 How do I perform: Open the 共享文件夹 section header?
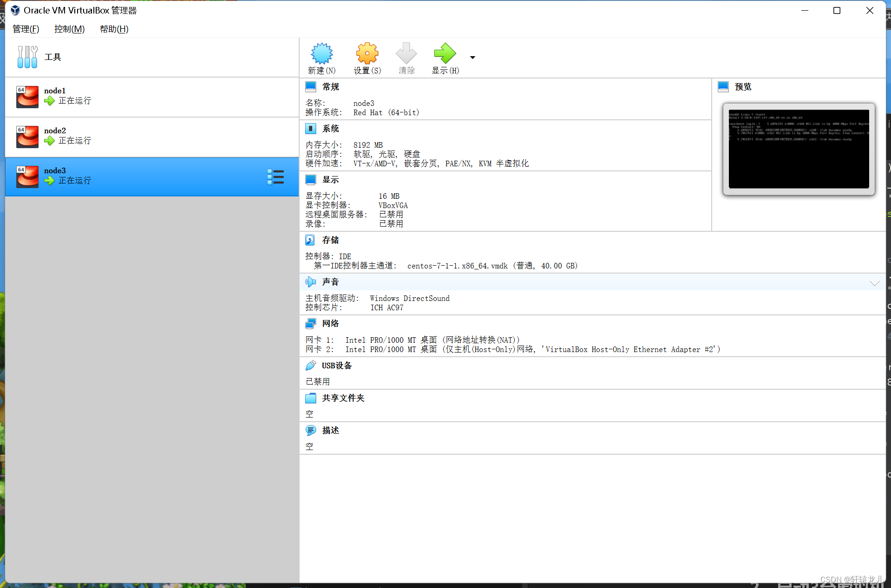tap(343, 398)
